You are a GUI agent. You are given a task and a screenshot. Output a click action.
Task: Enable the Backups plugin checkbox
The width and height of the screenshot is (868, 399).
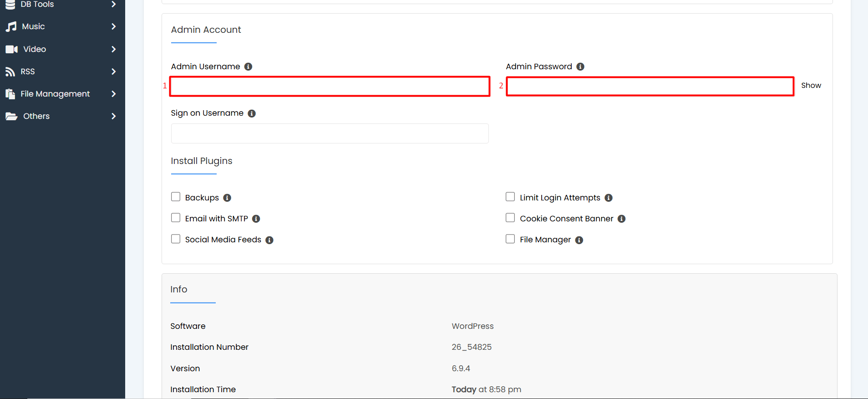point(176,197)
